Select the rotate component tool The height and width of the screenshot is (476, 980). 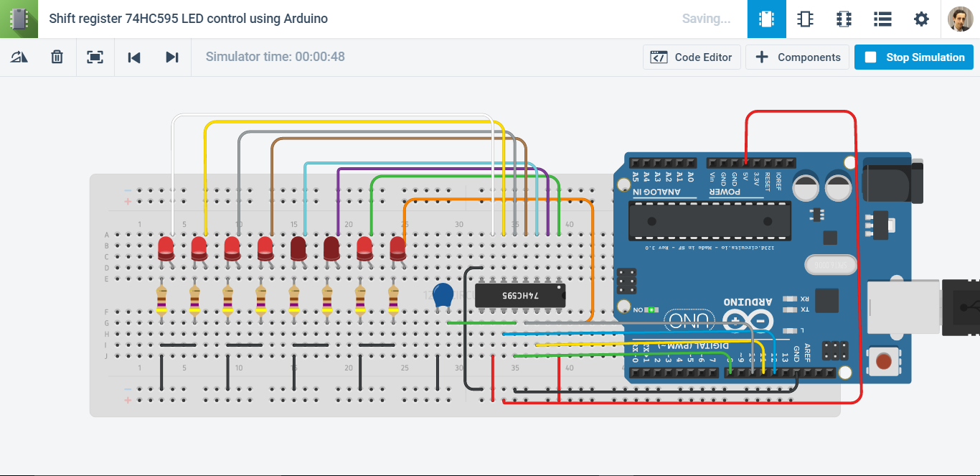19,57
